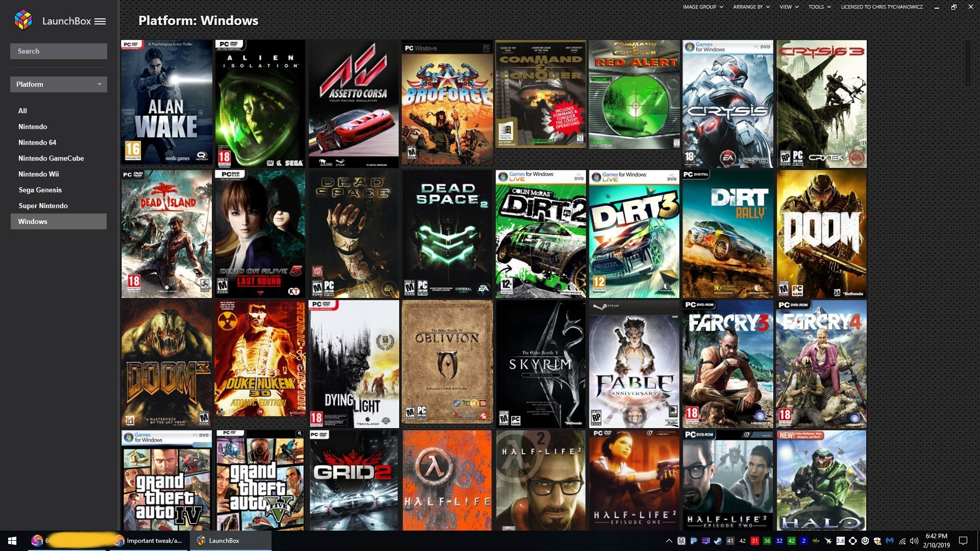
Task: Select the Doom 3 game cover
Action: point(166,364)
